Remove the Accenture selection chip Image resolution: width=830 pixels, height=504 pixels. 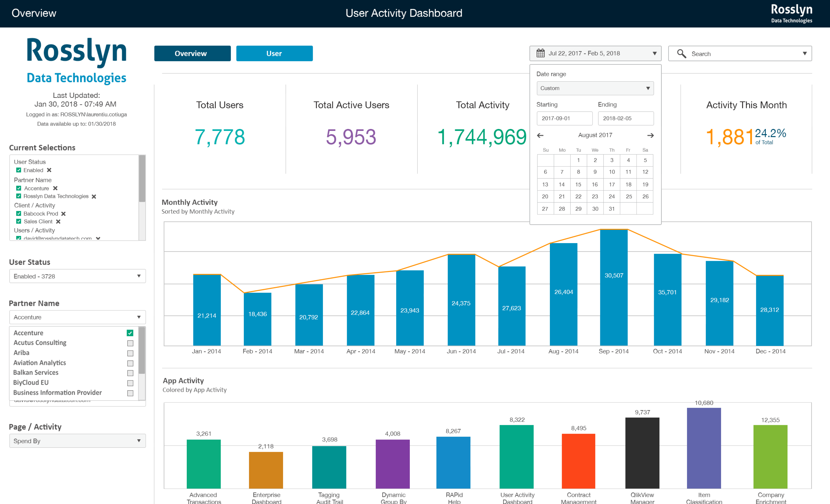[55, 188]
